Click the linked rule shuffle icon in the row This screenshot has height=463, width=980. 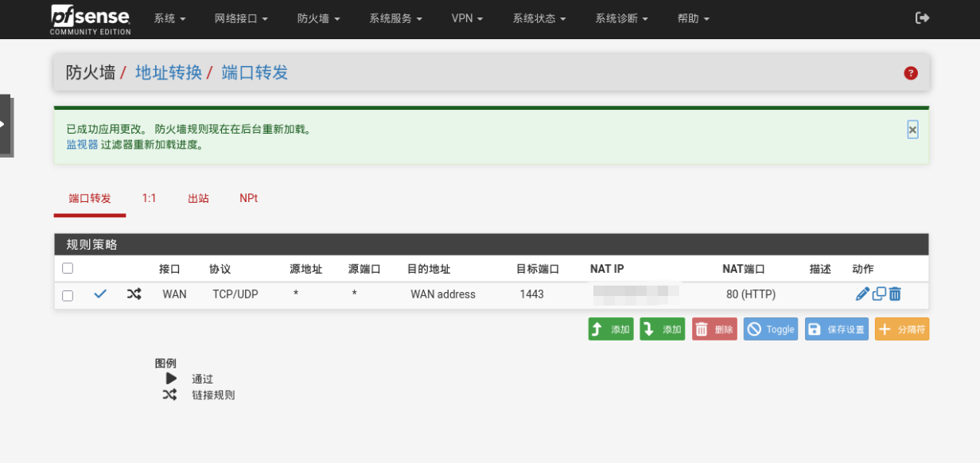pos(134,294)
